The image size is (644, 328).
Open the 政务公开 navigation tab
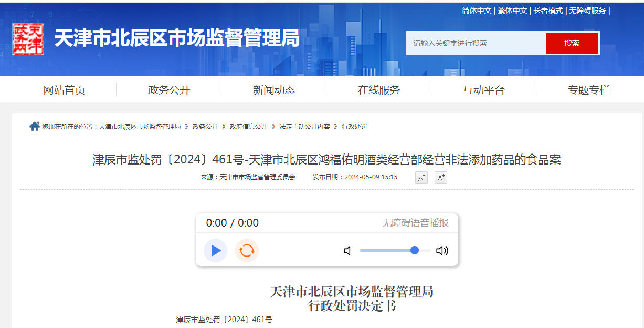pos(169,90)
